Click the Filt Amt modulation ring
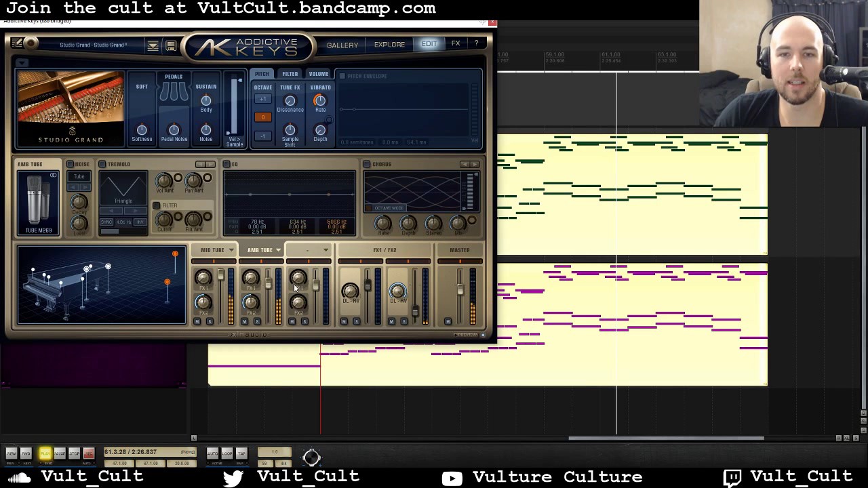The image size is (868, 488). click(207, 218)
